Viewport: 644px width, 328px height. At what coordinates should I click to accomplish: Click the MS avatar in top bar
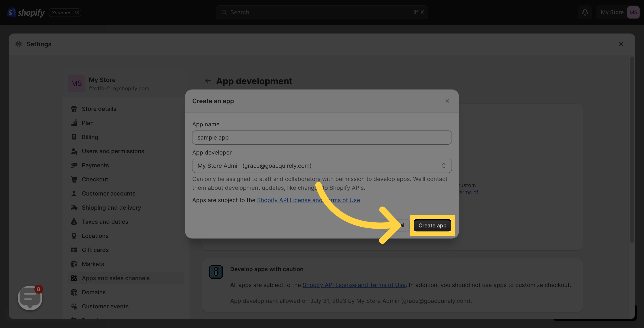(633, 12)
